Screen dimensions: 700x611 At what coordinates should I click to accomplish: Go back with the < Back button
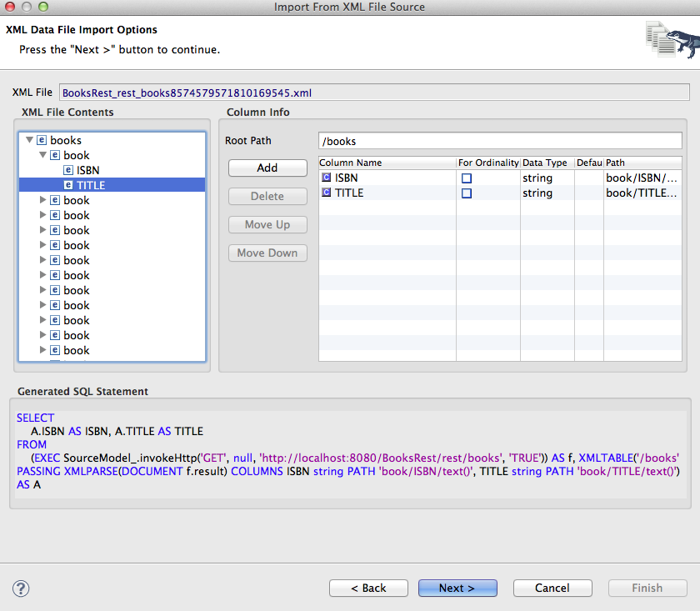coord(368,588)
